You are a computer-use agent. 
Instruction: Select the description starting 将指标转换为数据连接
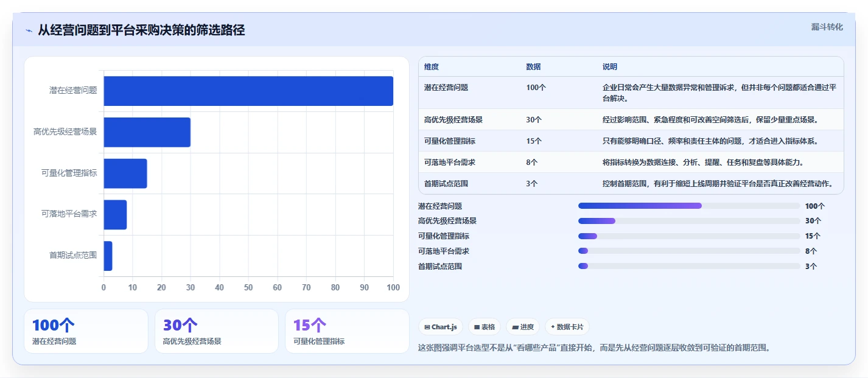[703, 162]
